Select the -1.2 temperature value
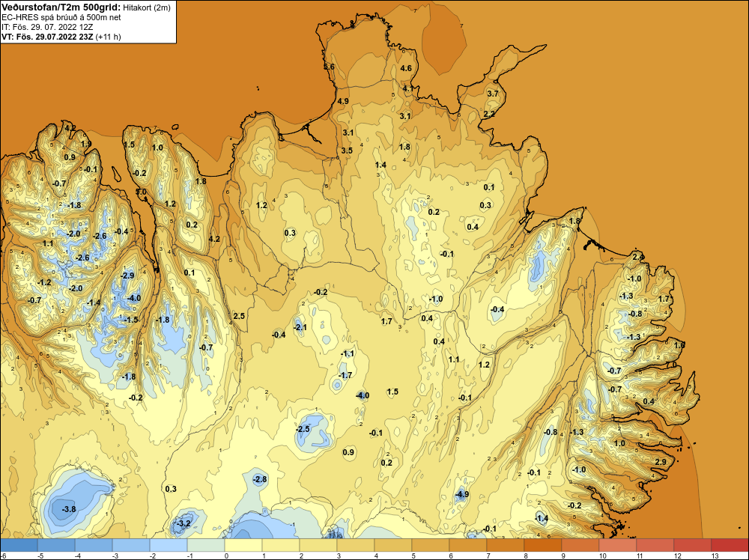 click(44, 282)
